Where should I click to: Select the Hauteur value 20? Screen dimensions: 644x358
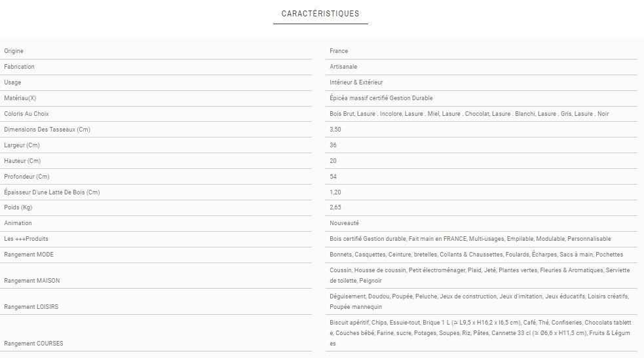pos(333,161)
